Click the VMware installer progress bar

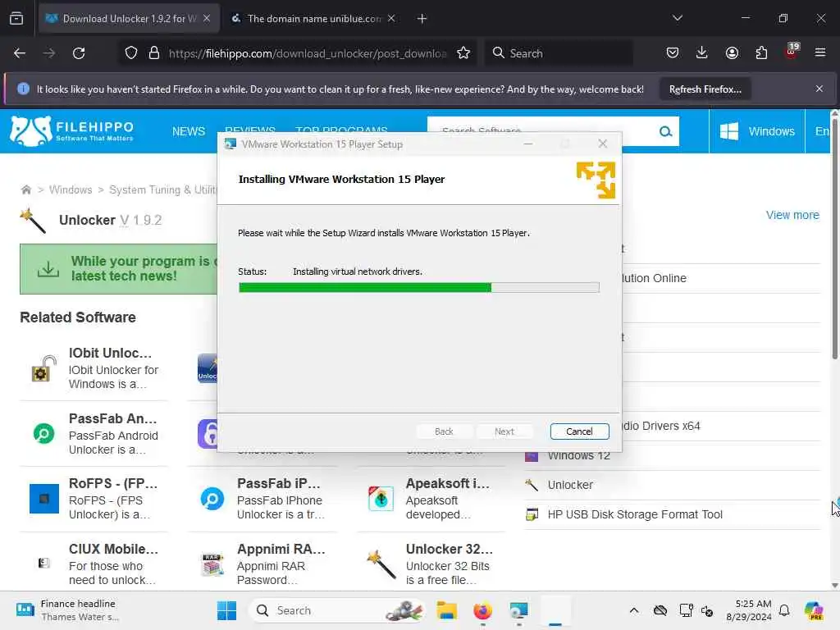pyautogui.click(x=419, y=288)
